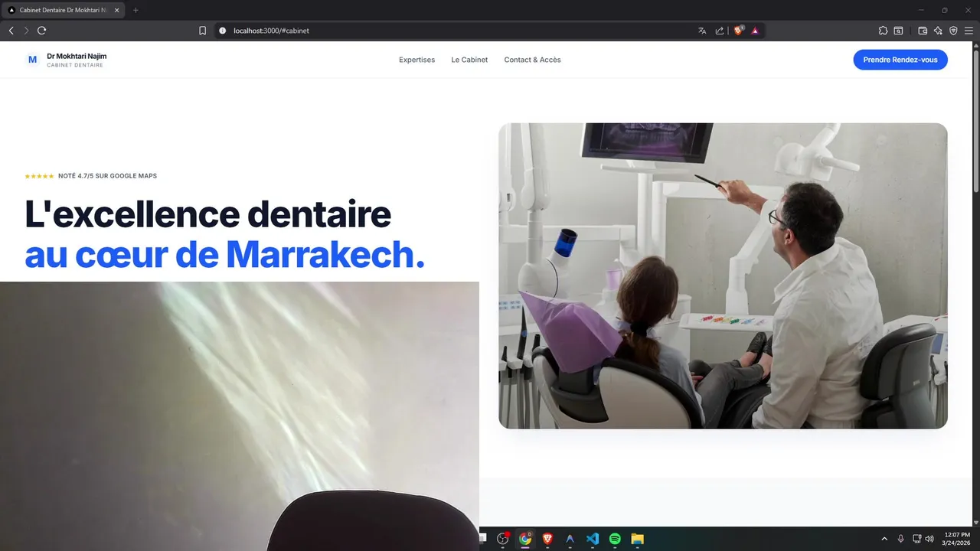The image size is (980, 551).
Task: Open the extensions puzzle icon
Action: click(883, 31)
